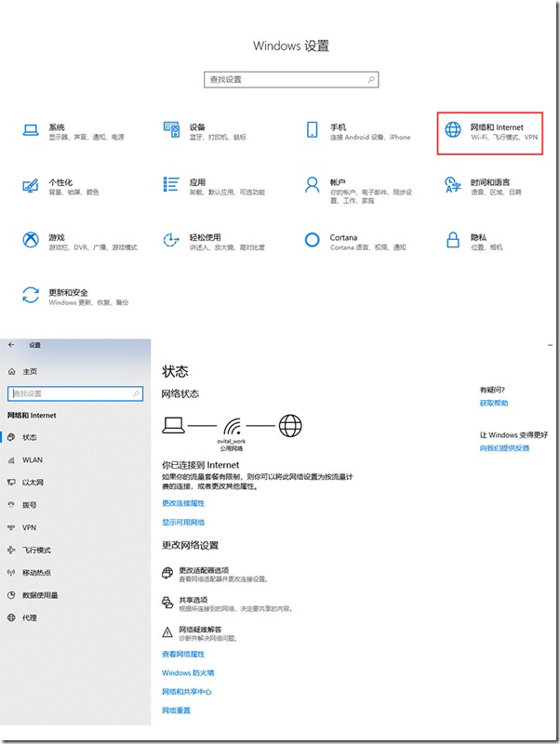Viewport: 560px width, 744px height.
Task: Open the 个性化 personalization icon
Action: pos(31,186)
